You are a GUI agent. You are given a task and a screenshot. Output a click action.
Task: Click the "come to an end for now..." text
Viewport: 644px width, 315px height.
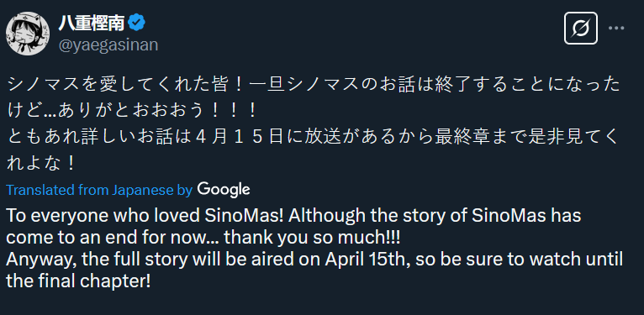[x=112, y=238]
